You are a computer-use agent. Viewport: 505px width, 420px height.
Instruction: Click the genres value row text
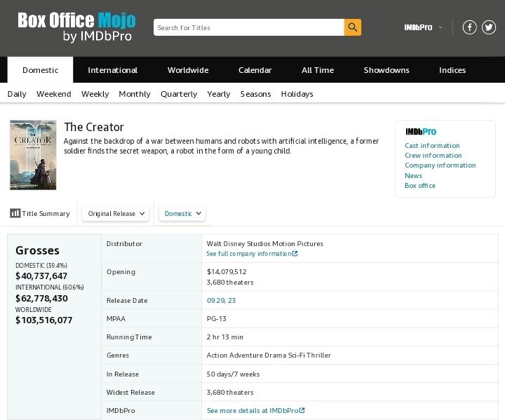(269, 355)
